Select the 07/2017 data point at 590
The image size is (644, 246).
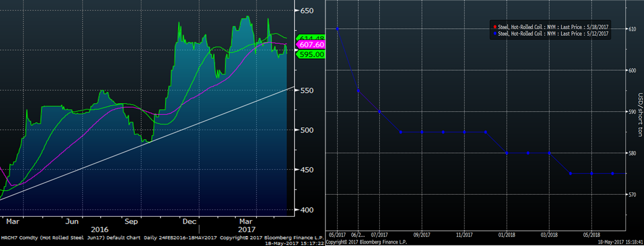coord(380,111)
